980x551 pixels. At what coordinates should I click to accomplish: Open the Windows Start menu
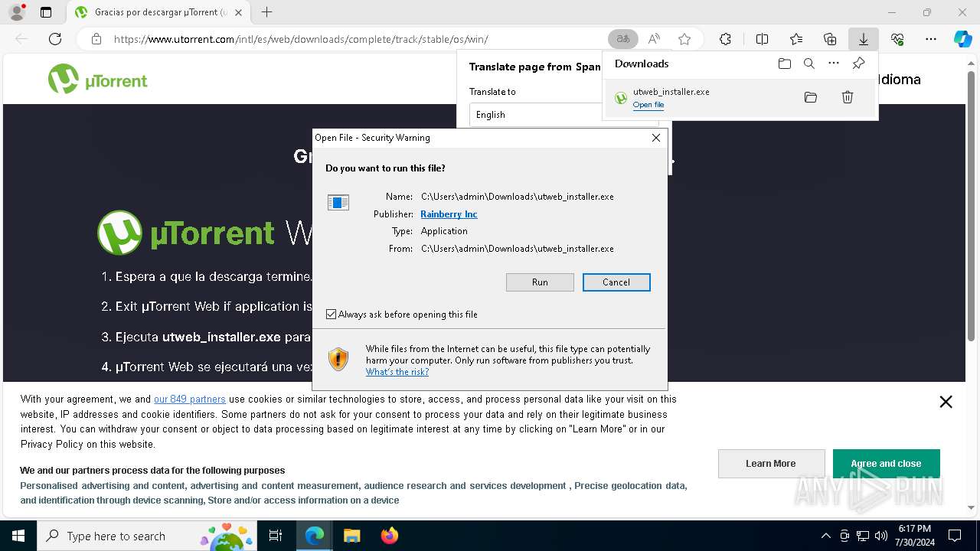(x=18, y=536)
